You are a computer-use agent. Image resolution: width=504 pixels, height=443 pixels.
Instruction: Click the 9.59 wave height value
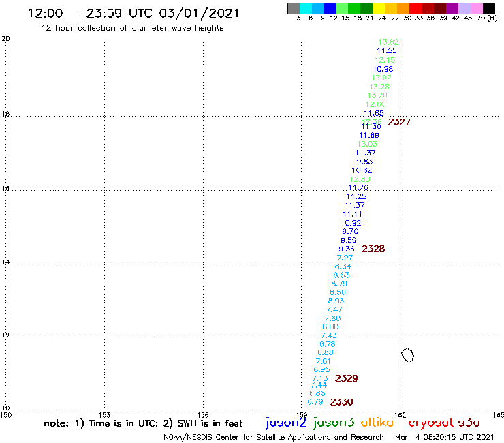[349, 240]
